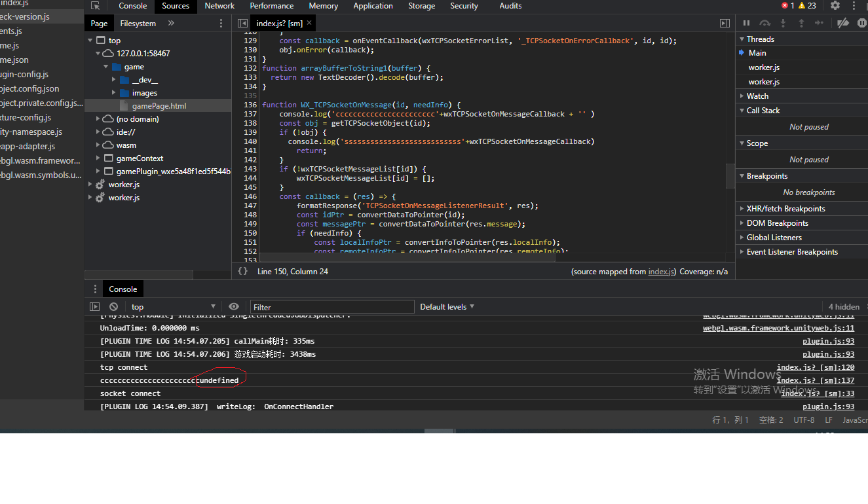
Task: Toggle the console sidebar
Action: 95,306
